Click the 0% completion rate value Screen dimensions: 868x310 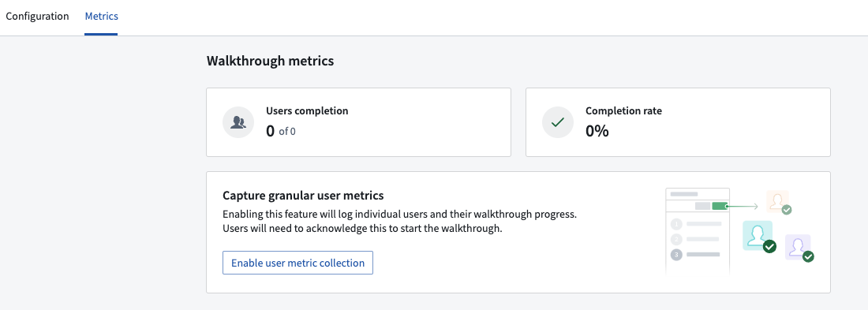pos(597,132)
